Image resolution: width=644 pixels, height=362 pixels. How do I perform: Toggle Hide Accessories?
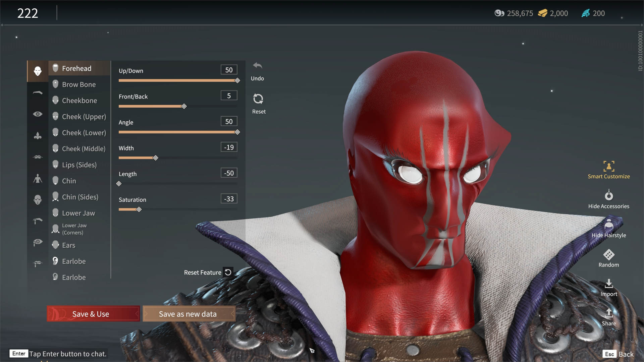tap(608, 196)
